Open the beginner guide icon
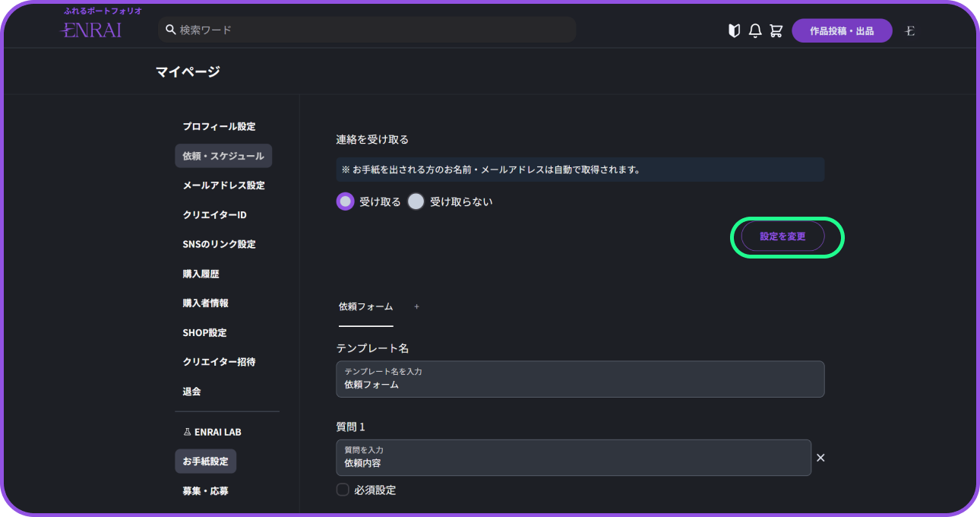980x517 pixels. point(734,30)
